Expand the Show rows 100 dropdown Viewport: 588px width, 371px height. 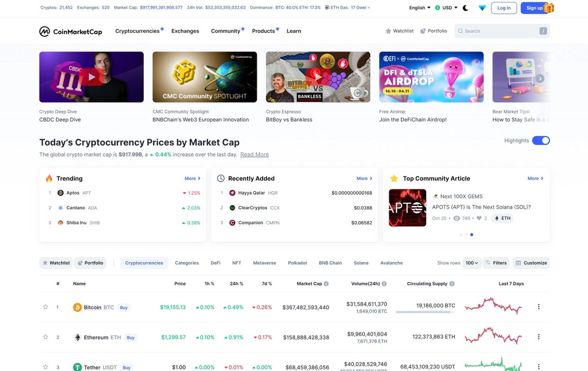click(x=472, y=263)
